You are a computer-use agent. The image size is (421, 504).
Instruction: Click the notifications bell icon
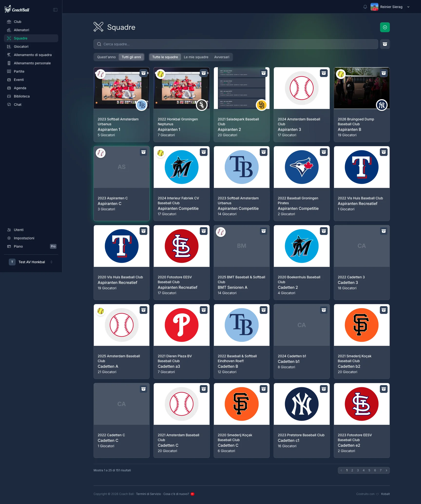pyautogui.click(x=365, y=7)
